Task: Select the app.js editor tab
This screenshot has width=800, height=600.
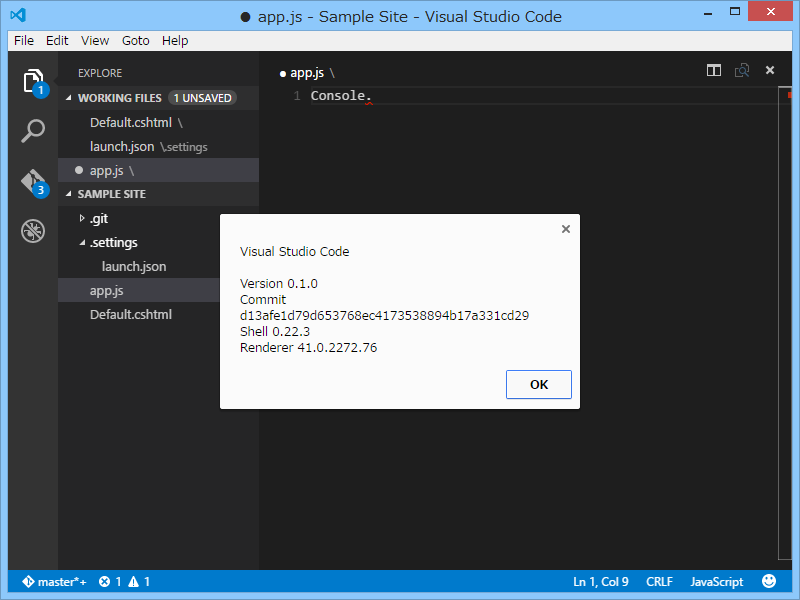Action: pyautogui.click(x=305, y=72)
